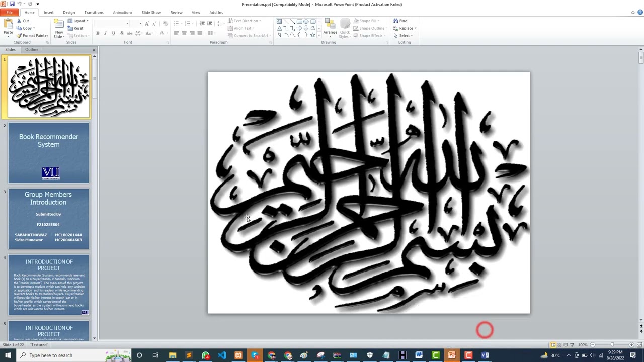Expand the shapes gallery More arrow
The width and height of the screenshot is (644, 362).
[319, 35]
